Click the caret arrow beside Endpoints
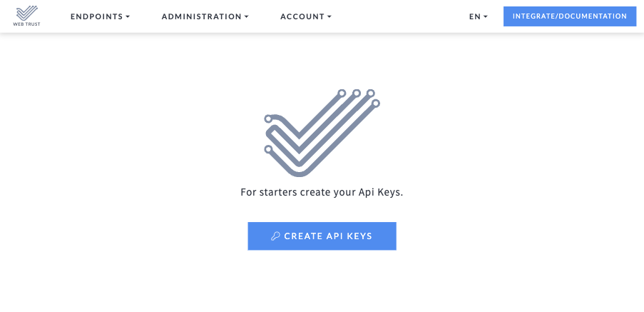This screenshot has width=644, height=312. [x=128, y=17]
